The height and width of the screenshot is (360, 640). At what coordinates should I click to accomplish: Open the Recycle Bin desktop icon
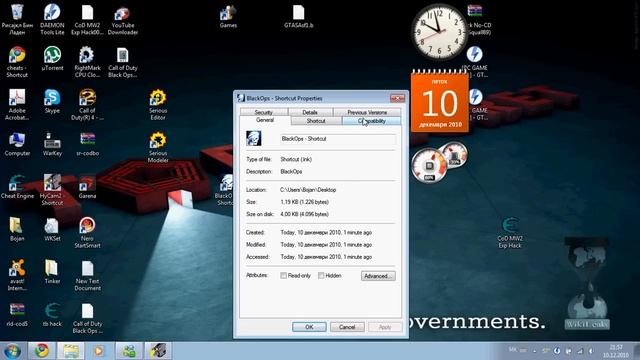pyautogui.click(x=17, y=18)
